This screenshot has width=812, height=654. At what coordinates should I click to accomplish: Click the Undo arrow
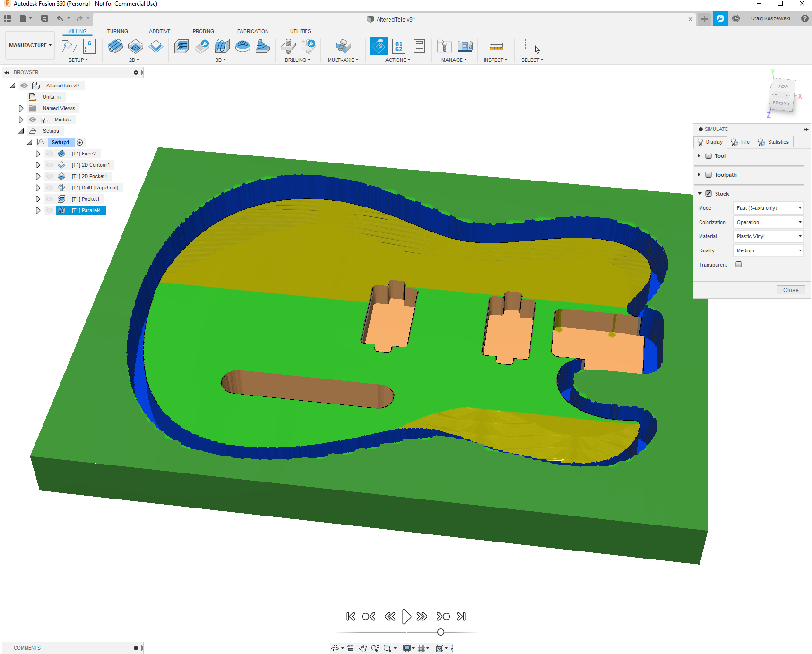60,18
